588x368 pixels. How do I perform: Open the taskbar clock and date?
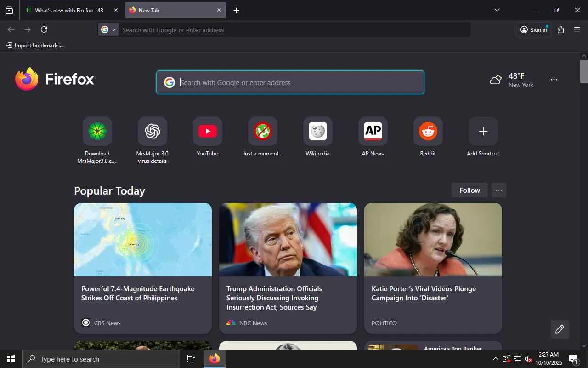coord(549,359)
